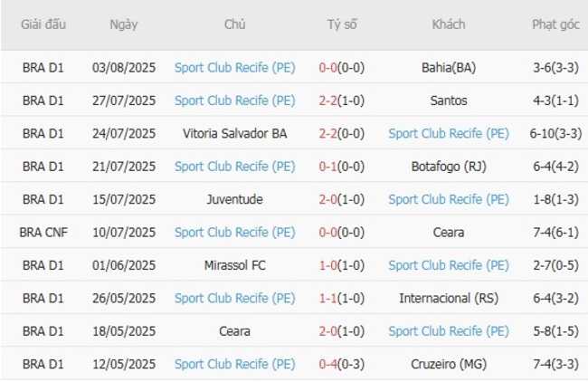Image resolution: width=588 pixels, height=382 pixels.
Task: Click Sport Club Recife in 15/07/2025 row
Action: (449, 199)
